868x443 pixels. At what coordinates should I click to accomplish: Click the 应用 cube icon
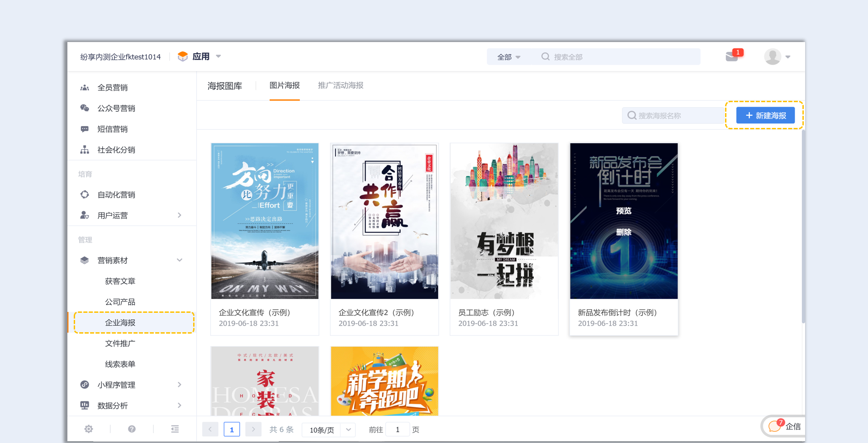pyautogui.click(x=183, y=57)
